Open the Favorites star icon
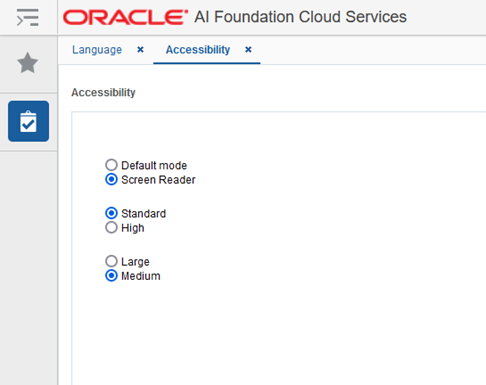The height and width of the screenshot is (385, 486). [28, 63]
